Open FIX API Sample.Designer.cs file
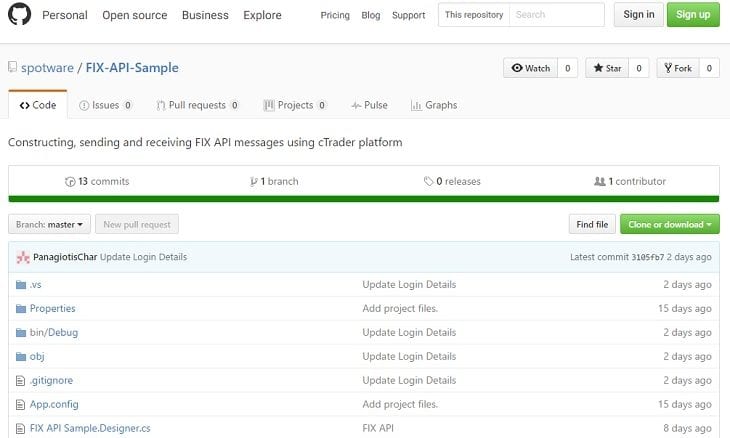Image resolution: width=730 pixels, height=438 pixels. pos(90,428)
